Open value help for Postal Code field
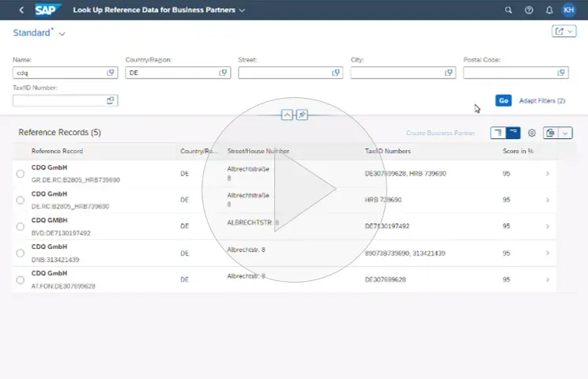 561,73
